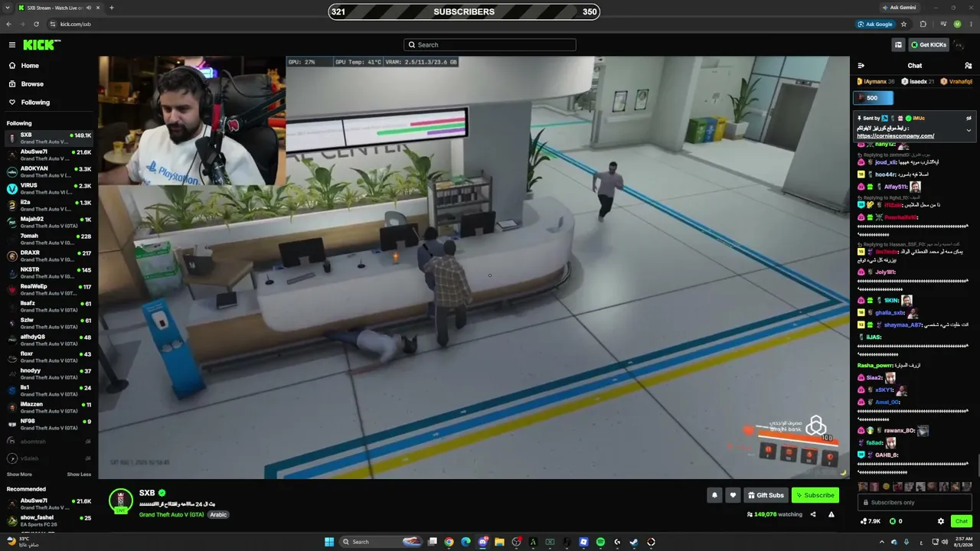Viewport: 980px width, 551px height.
Task: Mute the SXB Stream tab audio
Action: pos(89,8)
